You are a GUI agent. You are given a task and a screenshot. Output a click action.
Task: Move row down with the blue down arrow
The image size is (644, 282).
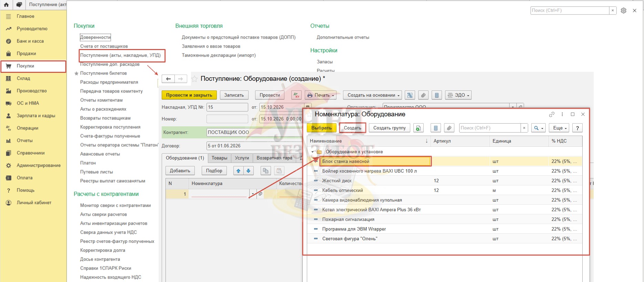coord(249,171)
